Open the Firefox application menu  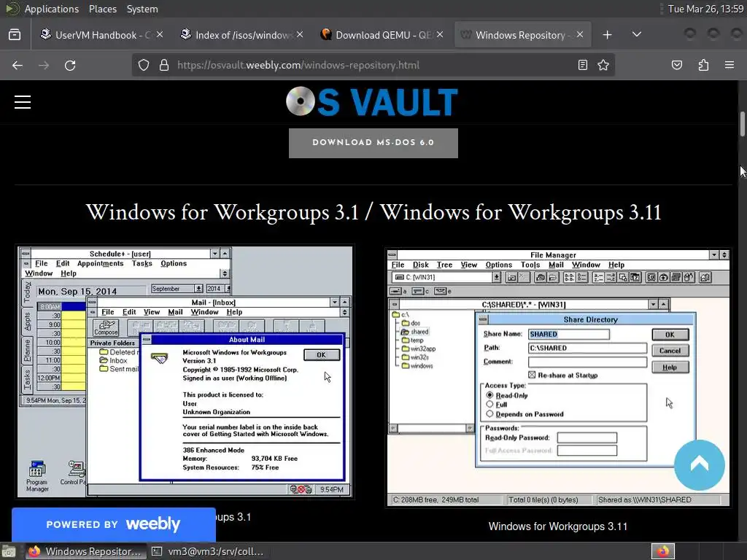(x=729, y=65)
